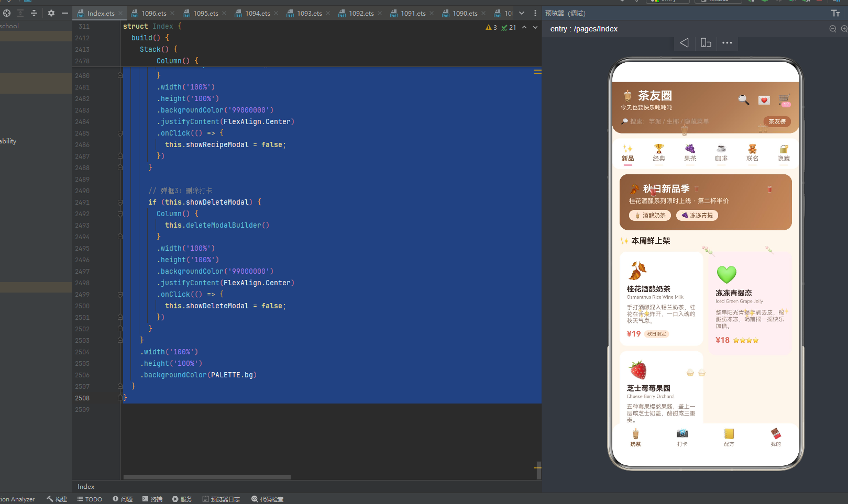Open the 服务 services tool window
848x504 pixels.
click(182, 499)
